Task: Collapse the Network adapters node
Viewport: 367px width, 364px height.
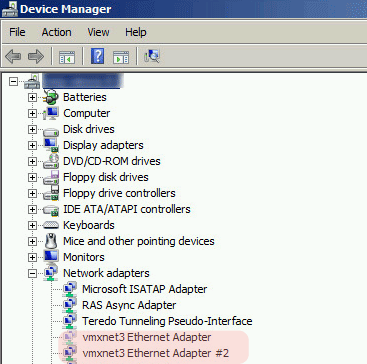Action: (x=32, y=274)
